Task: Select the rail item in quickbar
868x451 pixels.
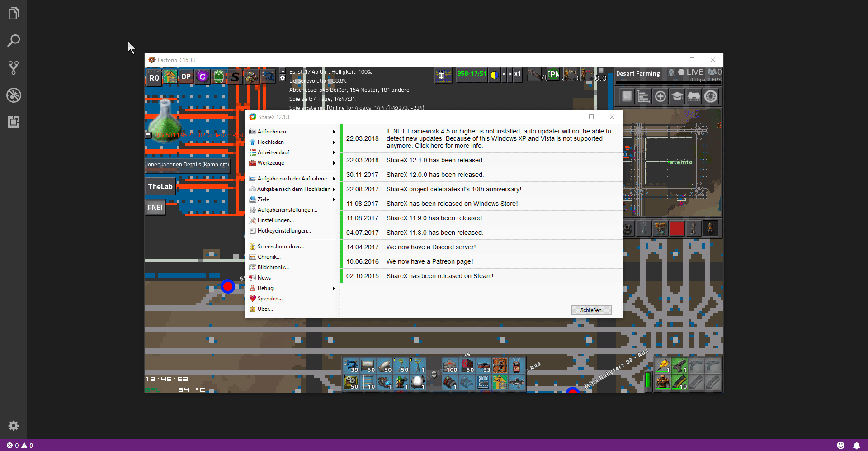Action: (368, 383)
